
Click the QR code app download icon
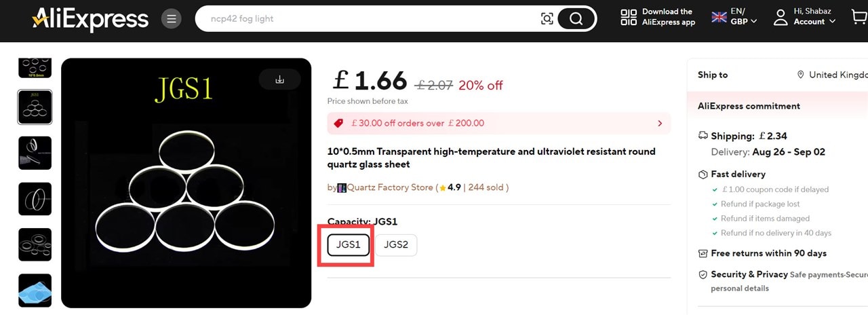[x=629, y=18]
